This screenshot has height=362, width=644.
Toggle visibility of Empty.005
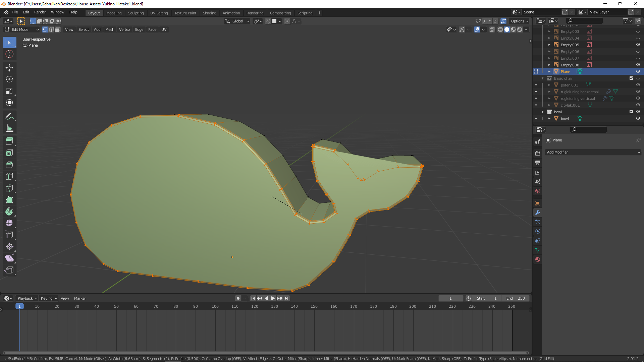click(638, 45)
